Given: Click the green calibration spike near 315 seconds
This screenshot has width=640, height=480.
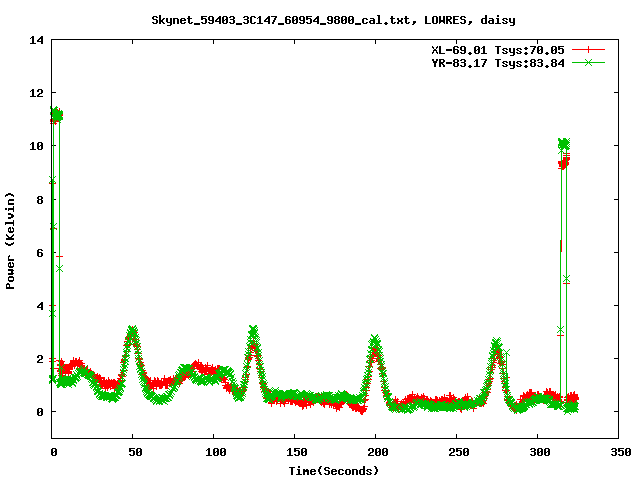Looking at the screenshot, I should 564,144.
